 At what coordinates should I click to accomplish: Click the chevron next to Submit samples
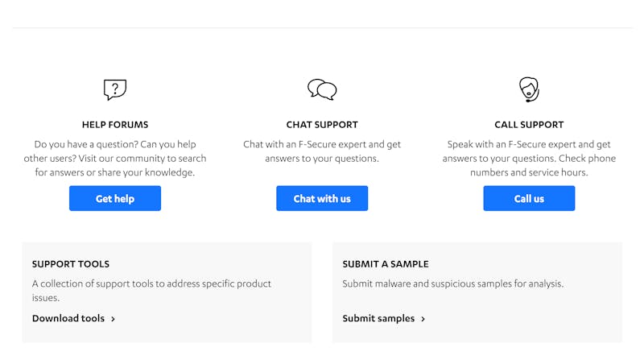click(x=423, y=319)
